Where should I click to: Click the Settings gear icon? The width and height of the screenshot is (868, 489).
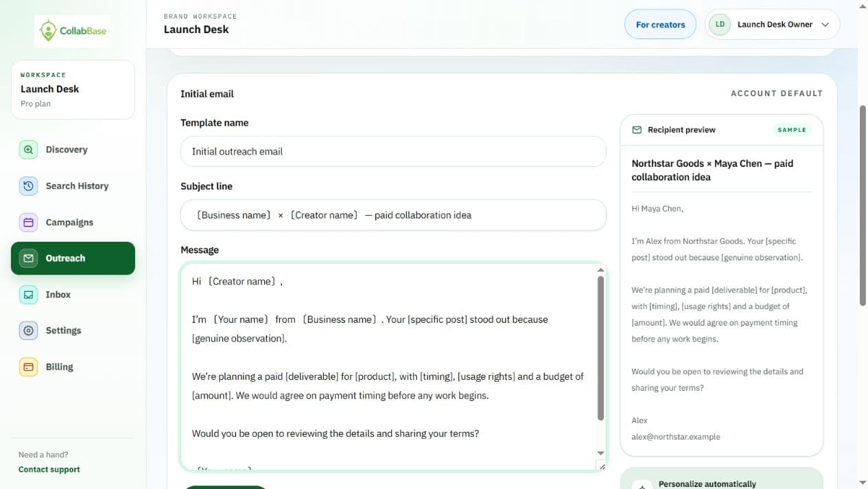click(28, 330)
